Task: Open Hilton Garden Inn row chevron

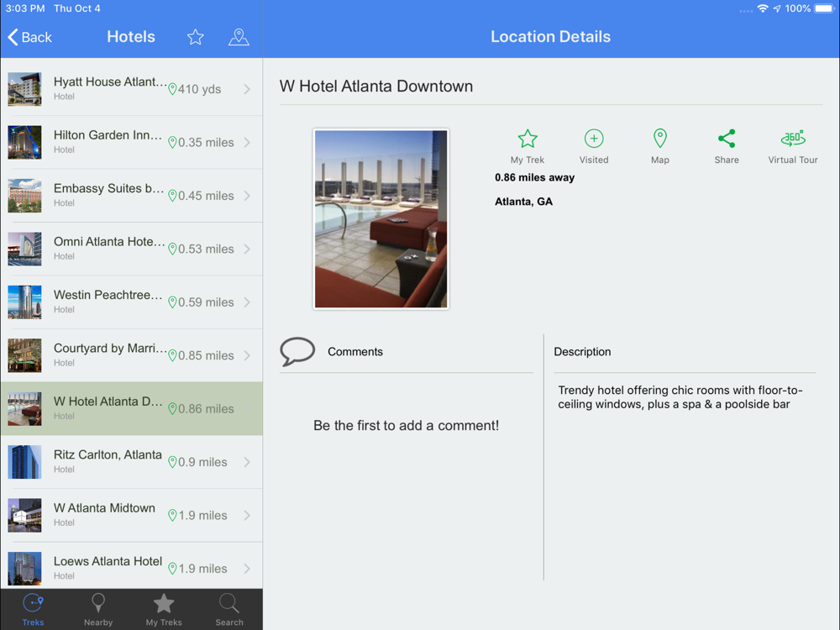Action: coord(247,143)
